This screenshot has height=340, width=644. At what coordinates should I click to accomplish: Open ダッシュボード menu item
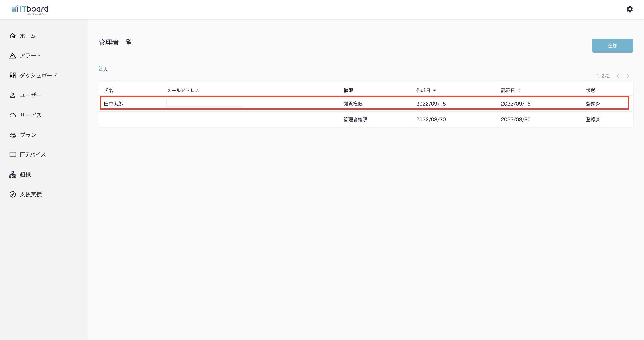click(38, 75)
